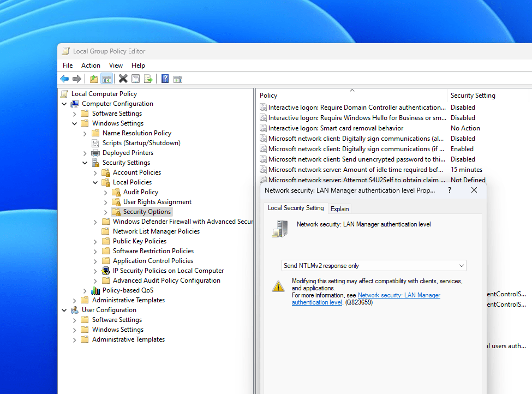Click the blue Help question mark icon

165,79
